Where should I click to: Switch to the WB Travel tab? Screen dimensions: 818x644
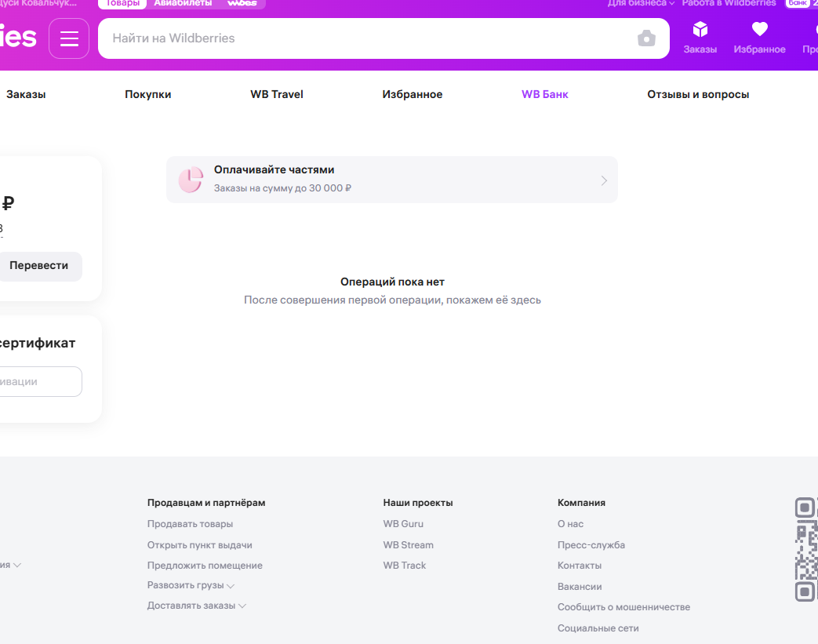coord(277,94)
